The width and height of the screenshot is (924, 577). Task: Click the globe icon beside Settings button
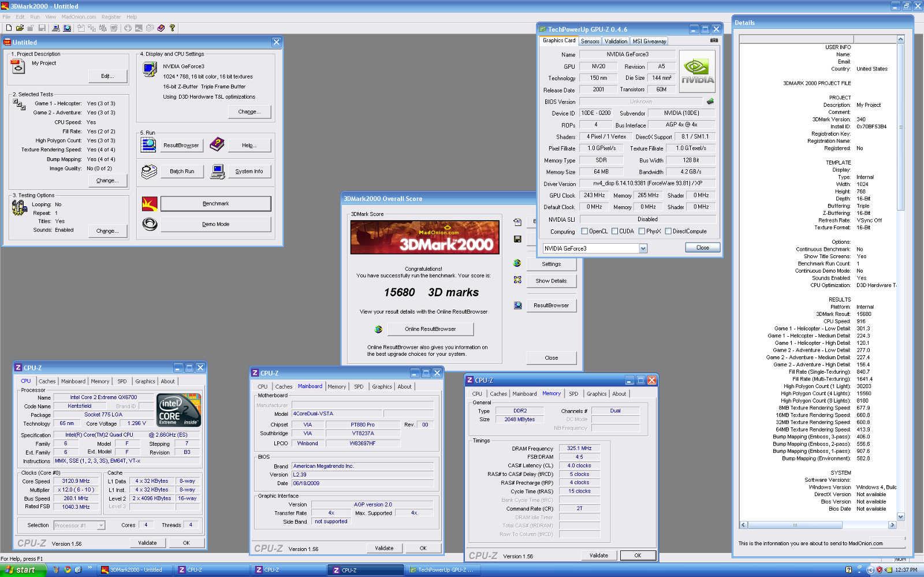(x=517, y=263)
